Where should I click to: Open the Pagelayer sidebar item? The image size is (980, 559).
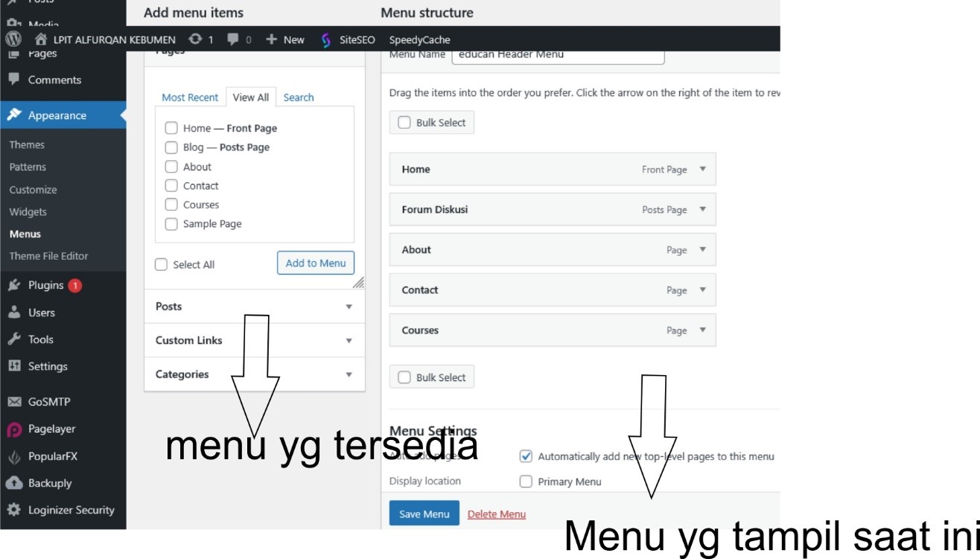tap(51, 429)
